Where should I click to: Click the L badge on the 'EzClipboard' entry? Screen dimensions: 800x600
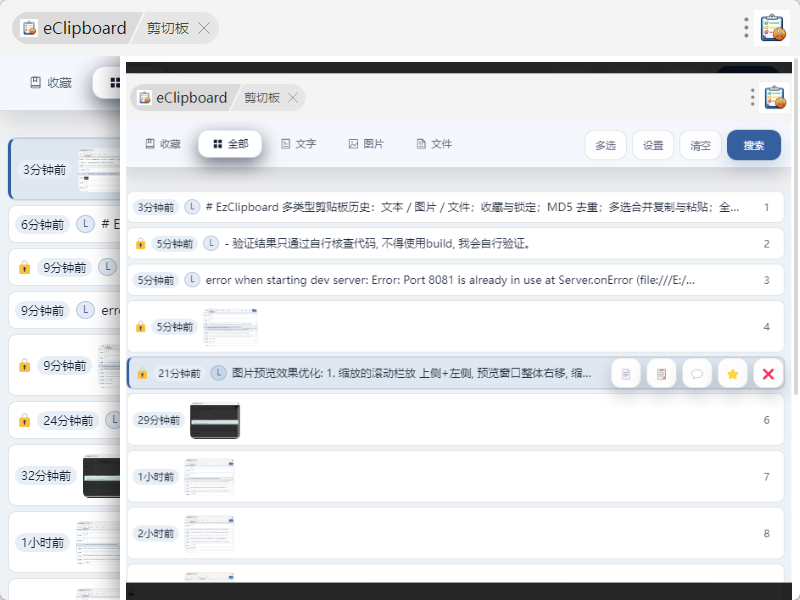click(193, 207)
